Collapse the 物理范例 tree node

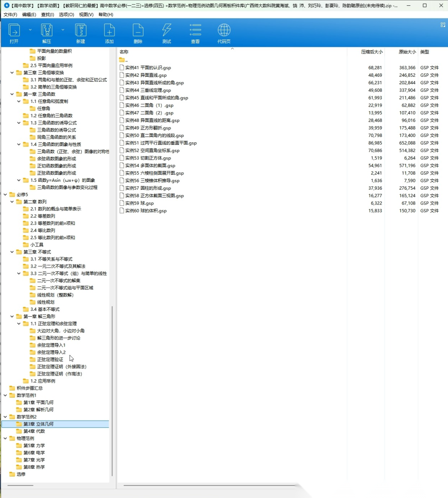[x=5, y=438]
